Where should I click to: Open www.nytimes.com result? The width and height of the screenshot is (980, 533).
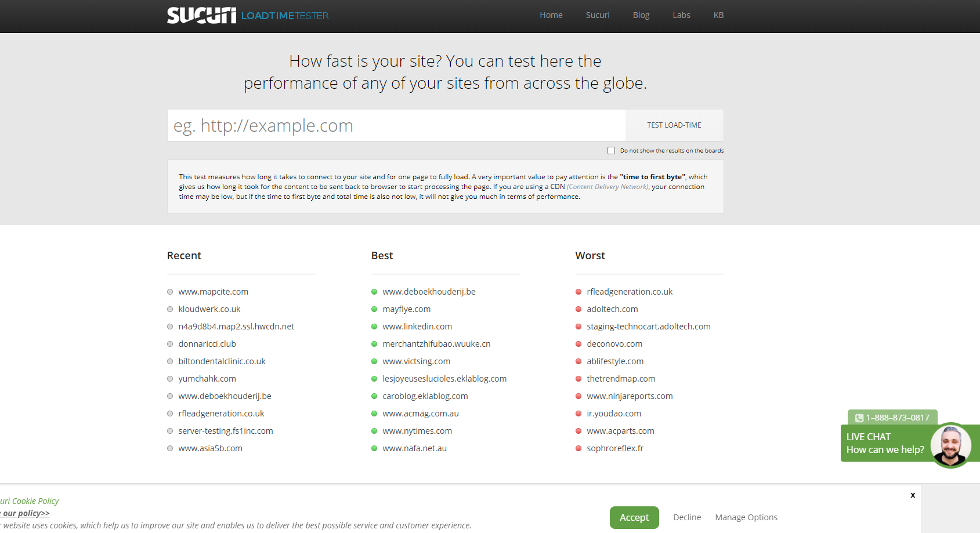coord(417,431)
